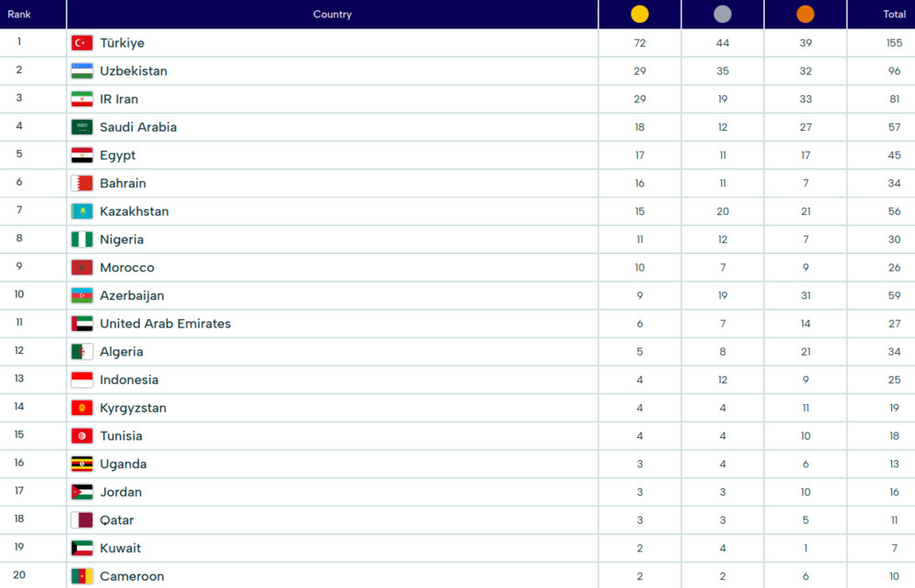The width and height of the screenshot is (915, 588).
Task: Click the silver medal icon in header
Action: click(723, 14)
